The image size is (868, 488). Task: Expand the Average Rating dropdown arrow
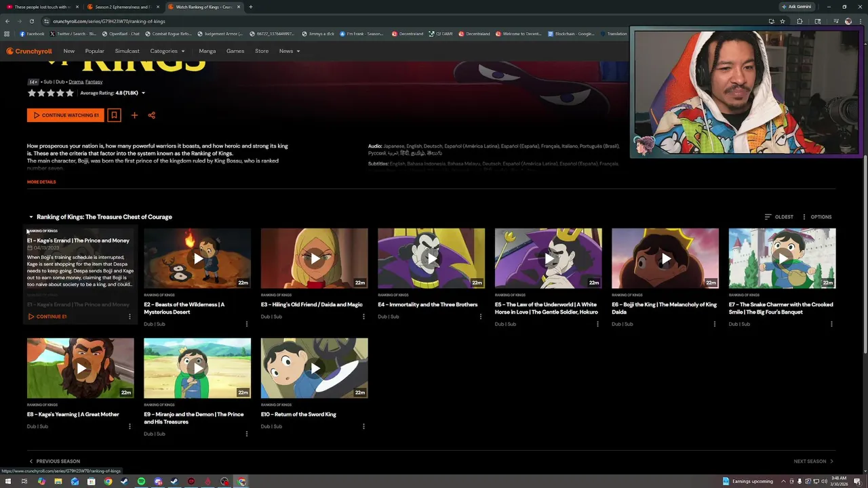click(143, 93)
